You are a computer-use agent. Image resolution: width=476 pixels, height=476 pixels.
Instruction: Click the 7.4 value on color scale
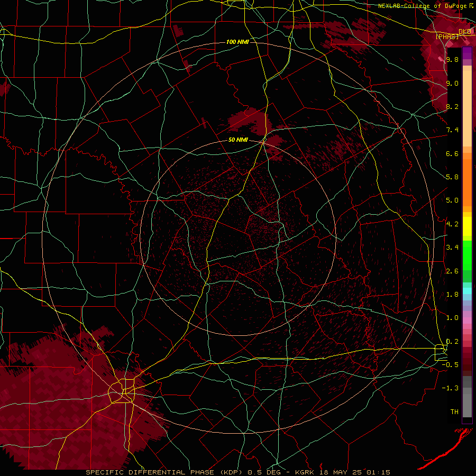[x=452, y=130]
